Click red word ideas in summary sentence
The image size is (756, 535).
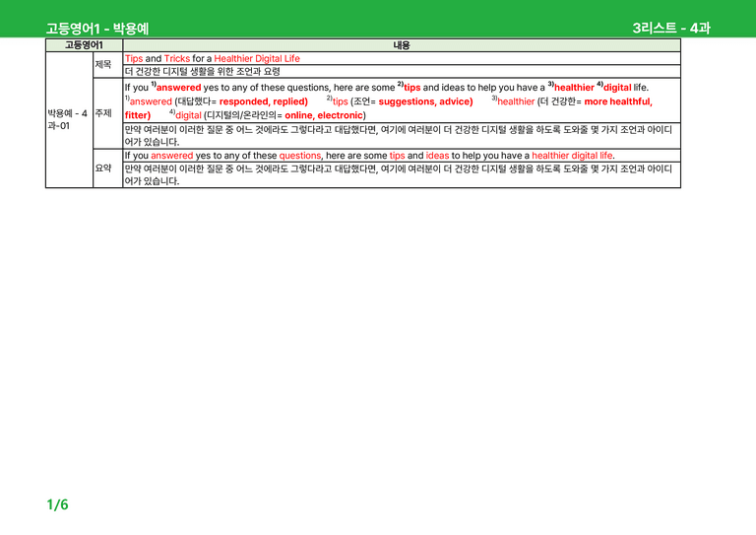[x=437, y=156]
